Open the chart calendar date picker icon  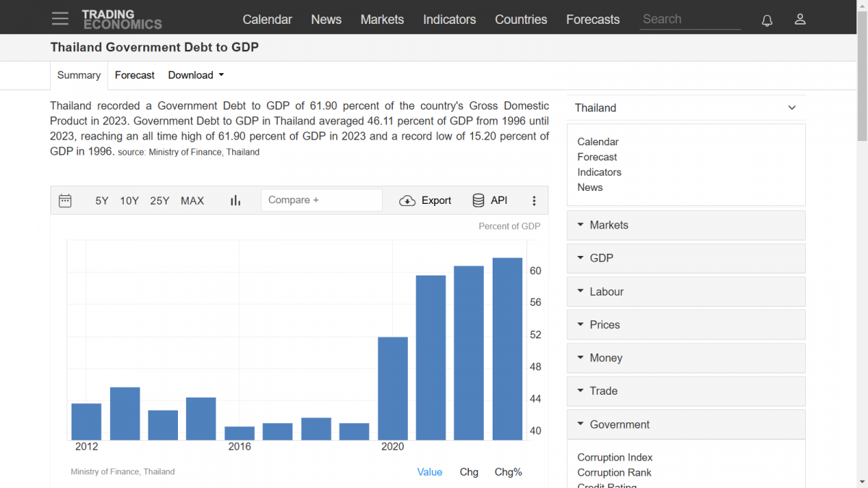[65, 200]
